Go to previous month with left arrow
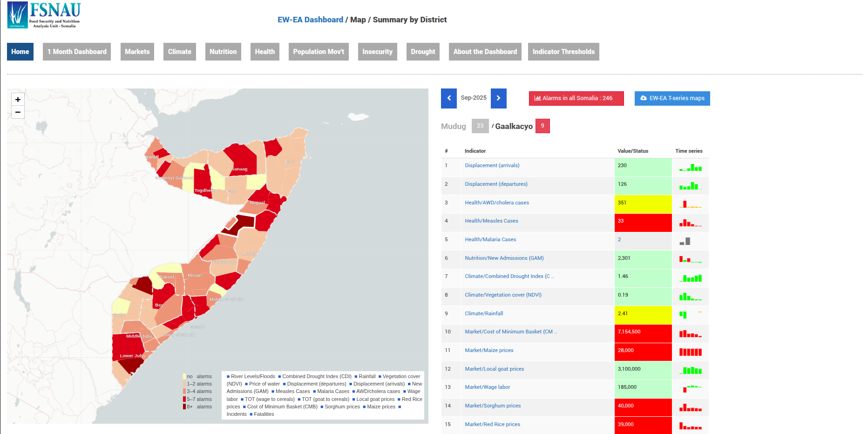868x434 pixels. click(448, 98)
